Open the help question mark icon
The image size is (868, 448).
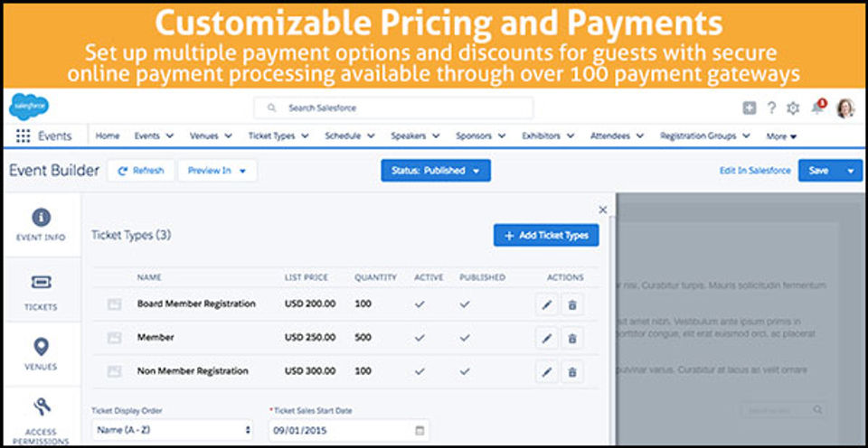[771, 108]
